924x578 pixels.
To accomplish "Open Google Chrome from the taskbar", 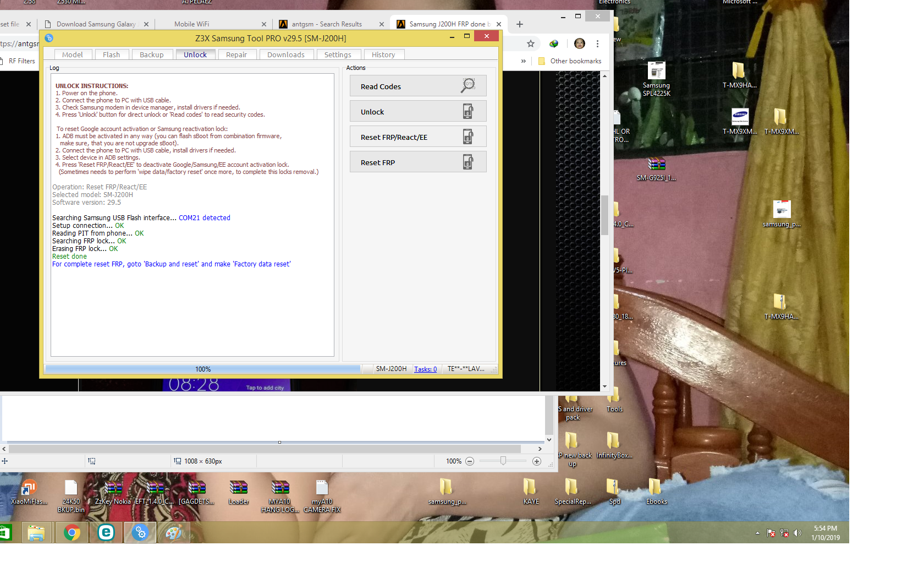I will click(71, 532).
